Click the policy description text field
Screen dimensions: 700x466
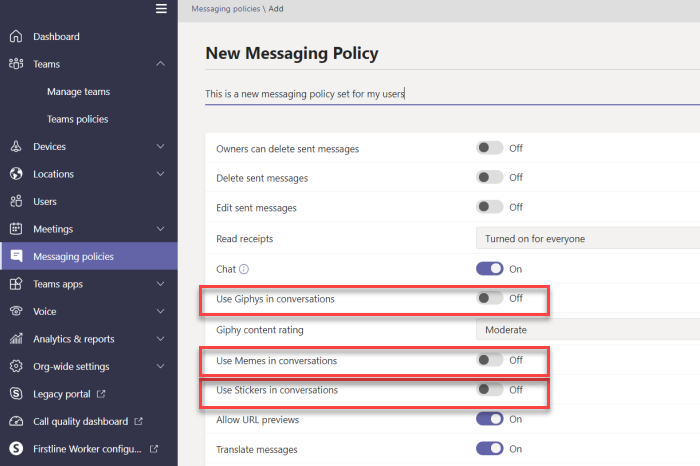[x=452, y=94]
